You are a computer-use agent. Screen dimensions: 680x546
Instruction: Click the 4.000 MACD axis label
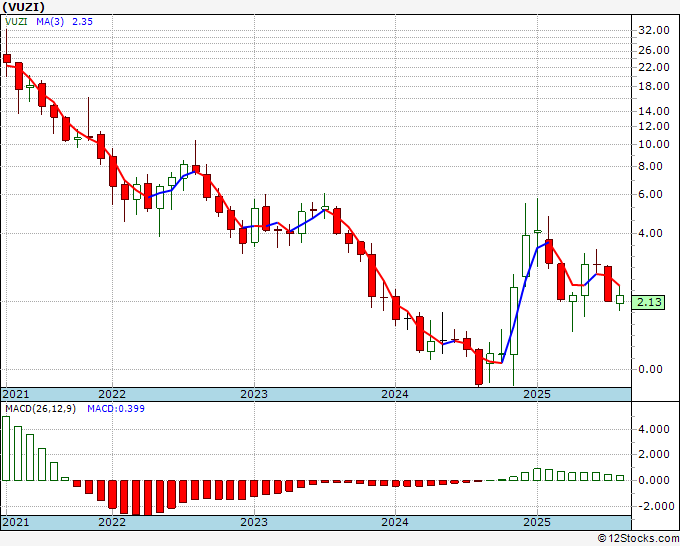pos(654,429)
